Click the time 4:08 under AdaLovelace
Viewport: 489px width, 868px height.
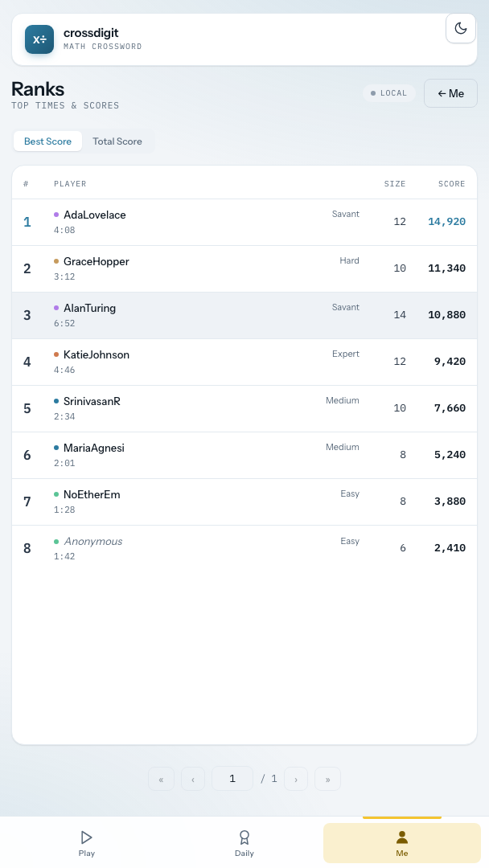pos(64,230)
